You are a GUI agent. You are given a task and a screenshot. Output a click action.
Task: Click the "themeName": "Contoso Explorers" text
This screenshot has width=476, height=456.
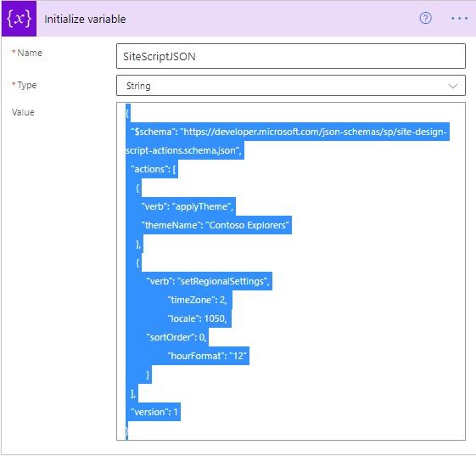pyautogui.click(x=215, y=225)
